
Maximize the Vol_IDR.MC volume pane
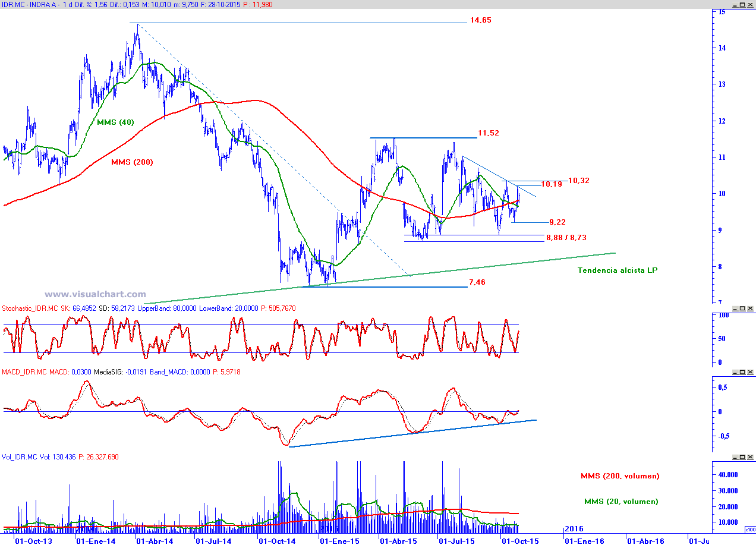tap(742, 457)
